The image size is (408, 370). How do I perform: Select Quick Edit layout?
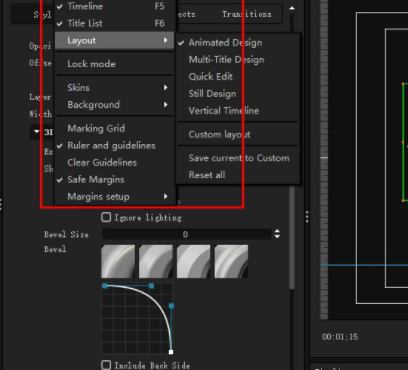tap(238, 77)
